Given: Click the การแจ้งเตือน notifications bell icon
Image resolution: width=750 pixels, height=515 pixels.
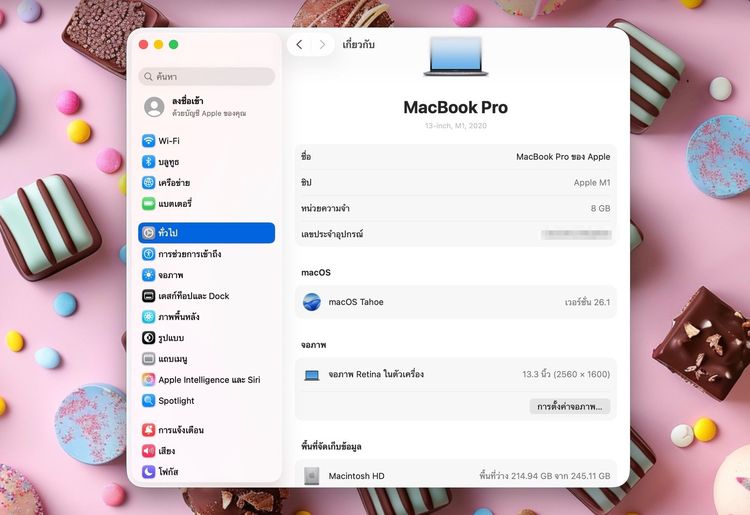Looking at the screenshot, I should 149,430.
